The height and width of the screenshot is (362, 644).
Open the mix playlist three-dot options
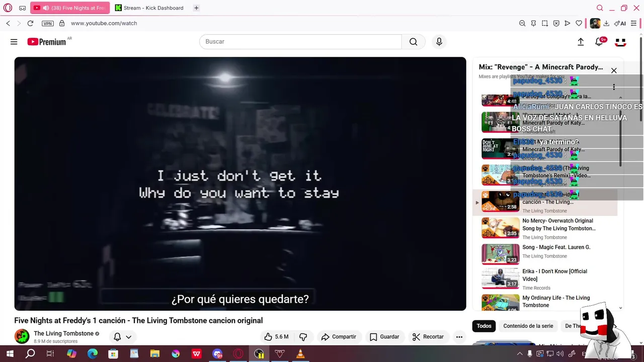pos(614,87)
